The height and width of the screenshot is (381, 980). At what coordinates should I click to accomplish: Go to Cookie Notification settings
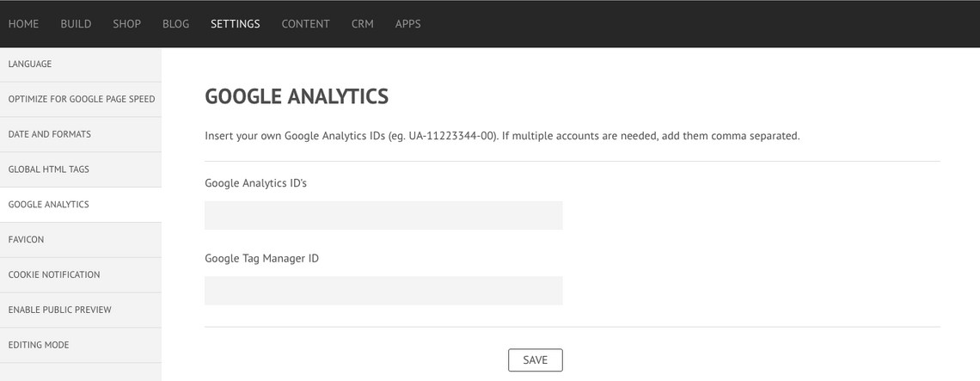(x=81, y=274)
